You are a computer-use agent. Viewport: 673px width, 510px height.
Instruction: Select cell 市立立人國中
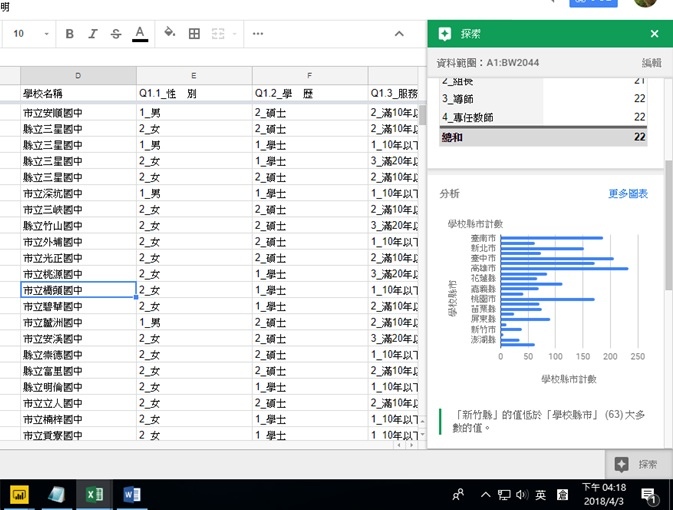[x=78, y=403]
